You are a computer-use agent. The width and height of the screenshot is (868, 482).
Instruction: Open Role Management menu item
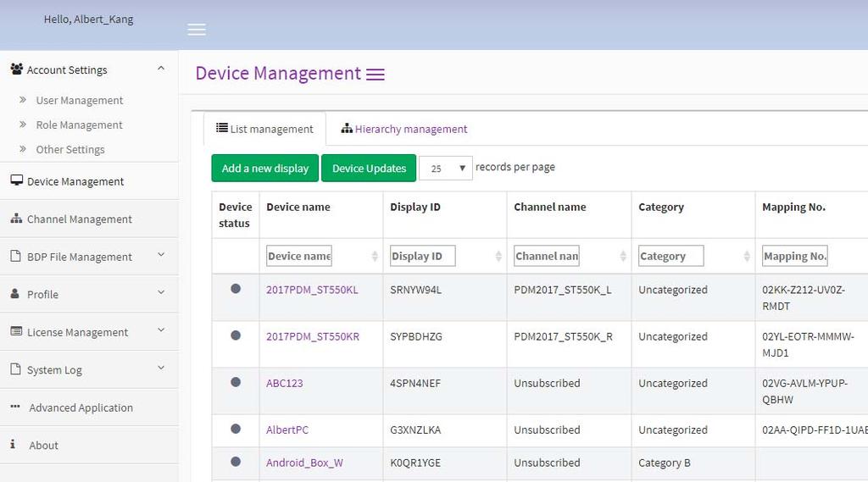tap(79, 125)
